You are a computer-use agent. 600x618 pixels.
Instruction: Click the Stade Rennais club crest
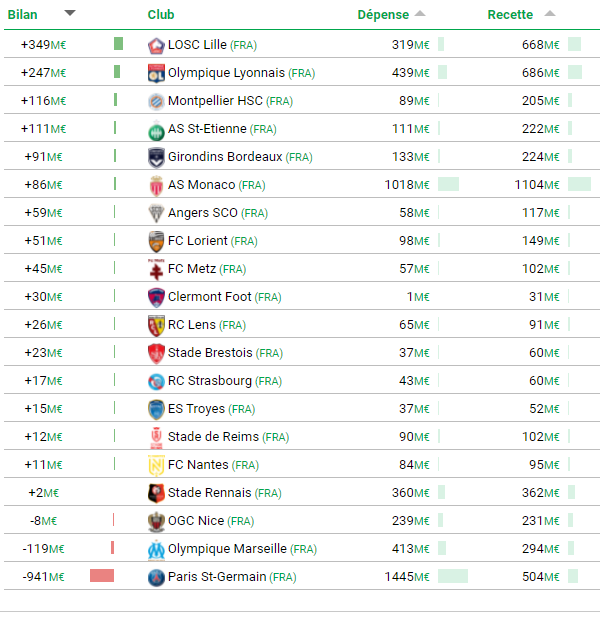point(155,493)
